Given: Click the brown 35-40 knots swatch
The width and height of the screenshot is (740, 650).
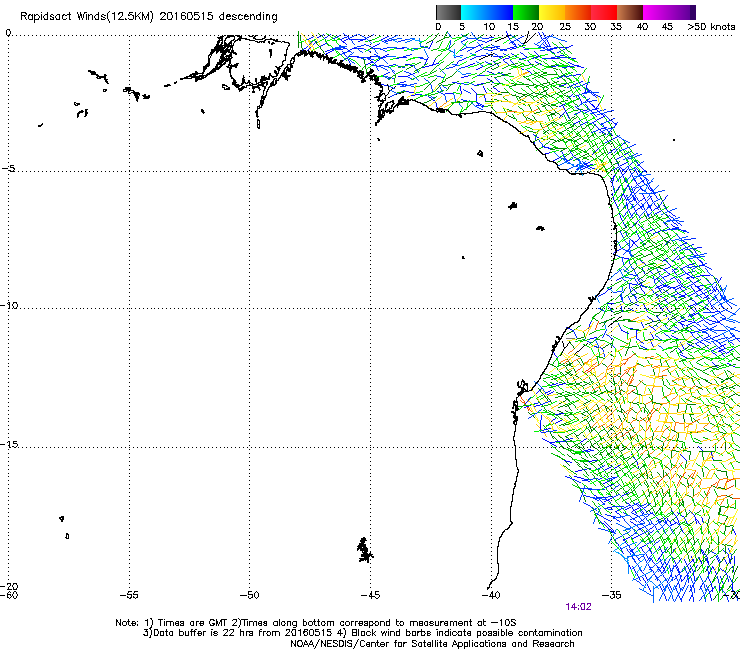Looking at the screenshot, I should (630, 12).
